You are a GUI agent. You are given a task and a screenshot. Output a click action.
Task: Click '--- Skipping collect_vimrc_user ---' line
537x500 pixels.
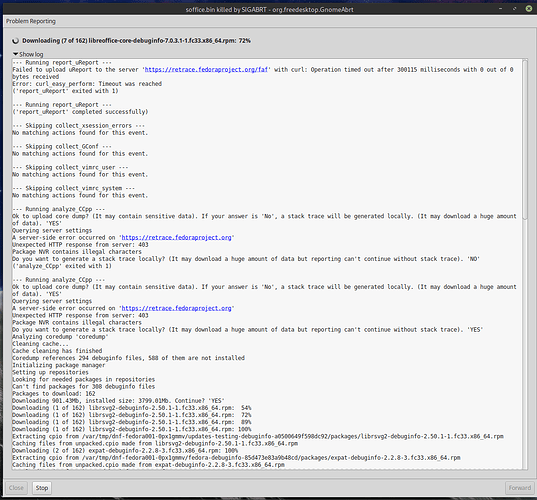pos(70,167)
